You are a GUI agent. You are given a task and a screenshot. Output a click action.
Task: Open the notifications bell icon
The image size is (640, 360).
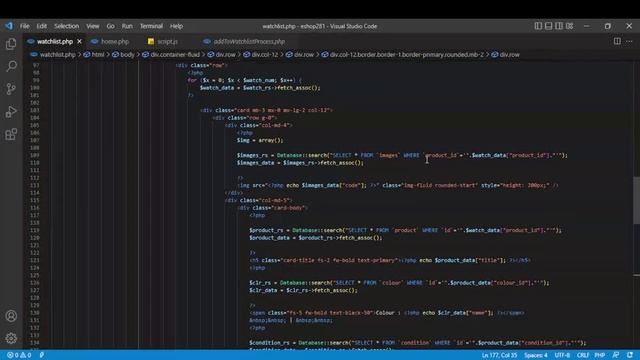coord(630,355)
